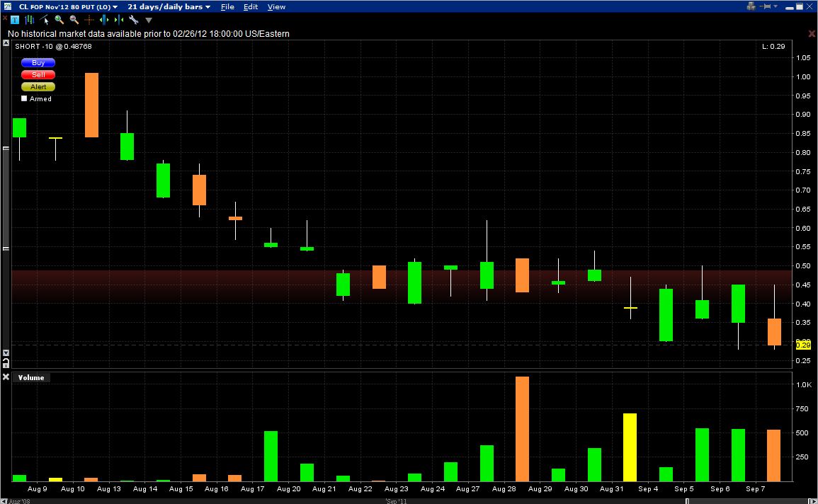Image resolution: width=818 pixels, height=504 pixels.
Task: Click the Sep 4 date label
Action: (648, 489)
